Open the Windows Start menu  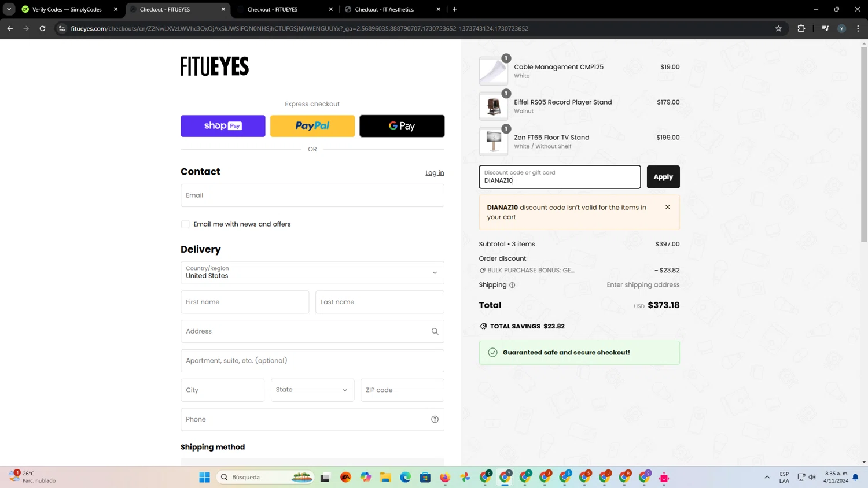click(x=204, y=477)
